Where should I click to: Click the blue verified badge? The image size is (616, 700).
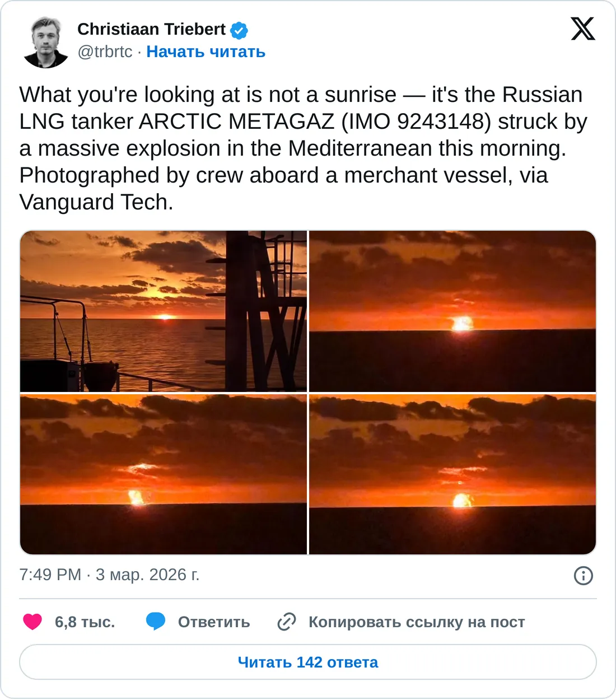(x=239, y=30)
